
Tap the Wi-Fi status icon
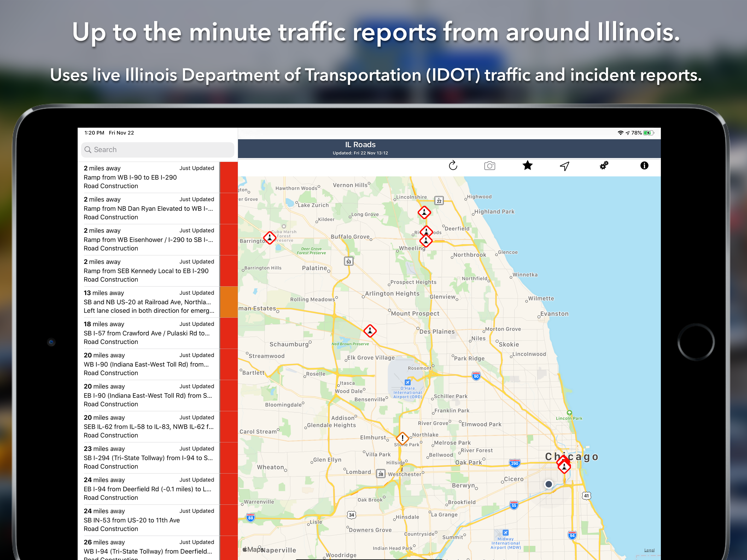tap(620, 133)
